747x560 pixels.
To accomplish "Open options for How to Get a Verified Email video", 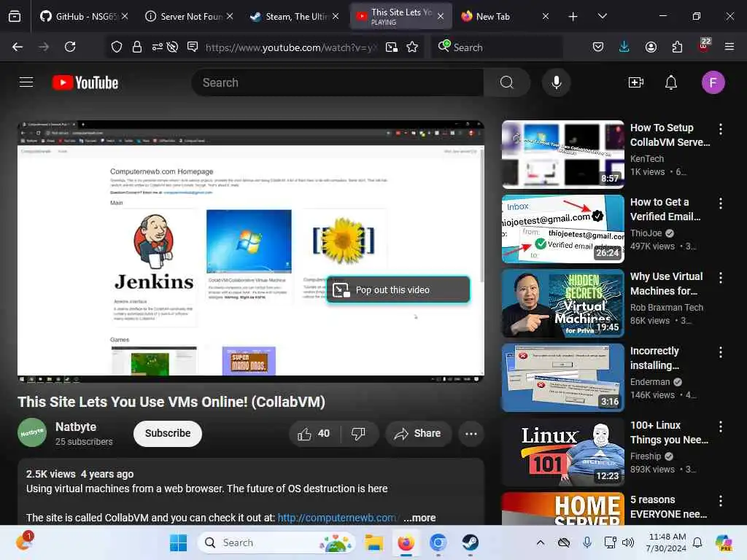I will click(x=720, y=203).
